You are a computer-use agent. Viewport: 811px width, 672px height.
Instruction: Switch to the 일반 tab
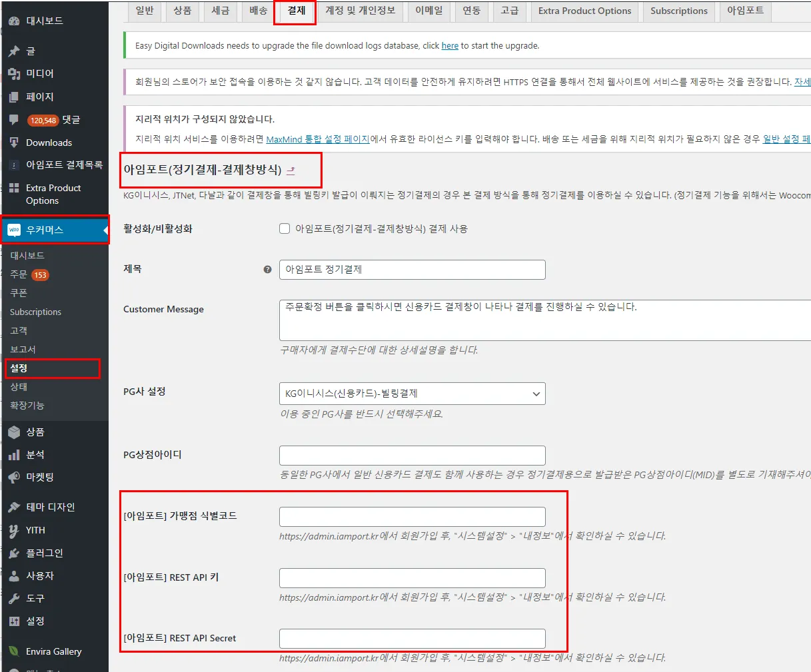click(145, 11)
